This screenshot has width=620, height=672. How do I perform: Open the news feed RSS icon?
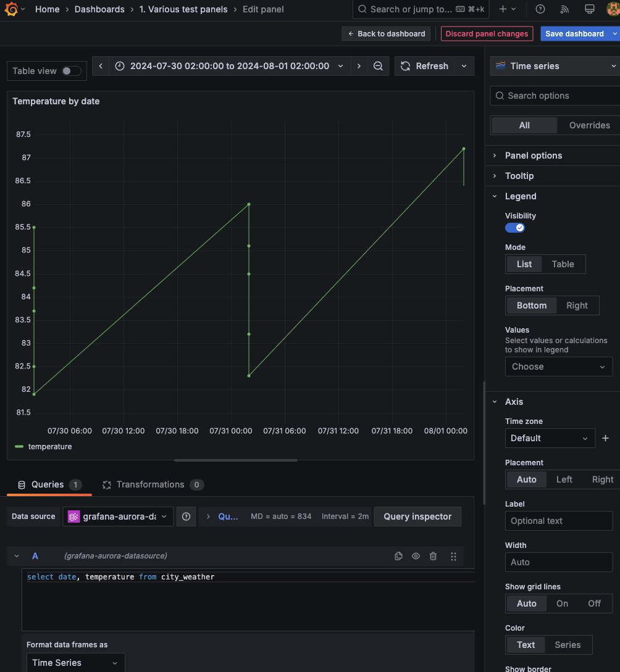[x=564, y=9]
